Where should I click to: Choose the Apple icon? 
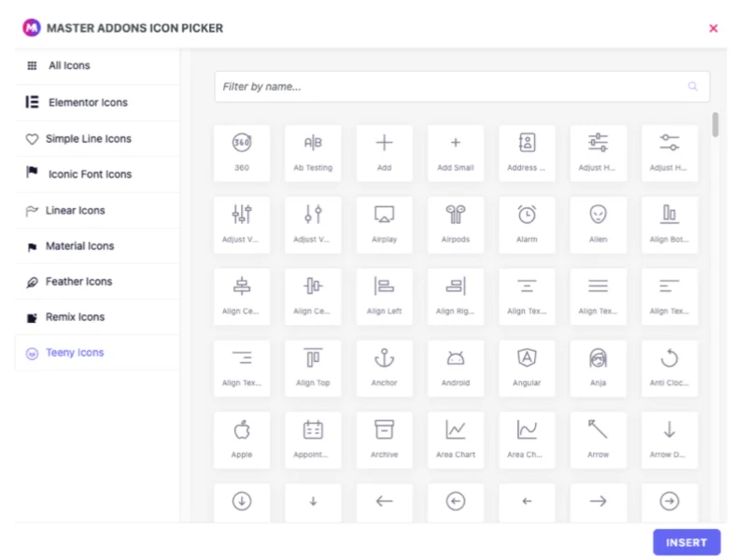242,441
